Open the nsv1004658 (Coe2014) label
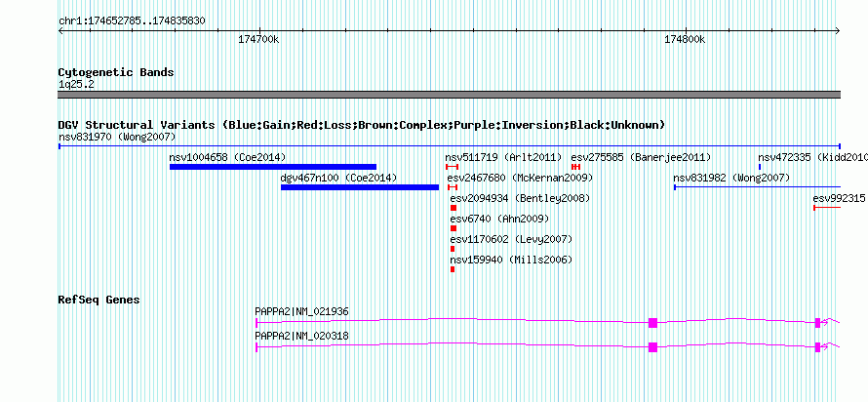This screenshot has height=402, width=868. point(227,157)
